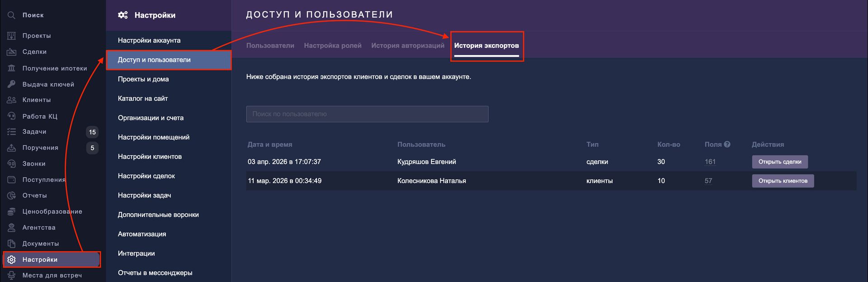Click the Звонки phone icon
Viewport: 868px width, 282px height.
coord(11,164)
